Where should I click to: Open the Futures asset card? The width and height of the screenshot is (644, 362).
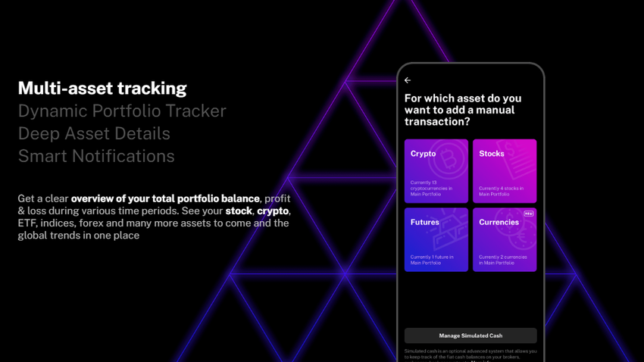(436, 239)
